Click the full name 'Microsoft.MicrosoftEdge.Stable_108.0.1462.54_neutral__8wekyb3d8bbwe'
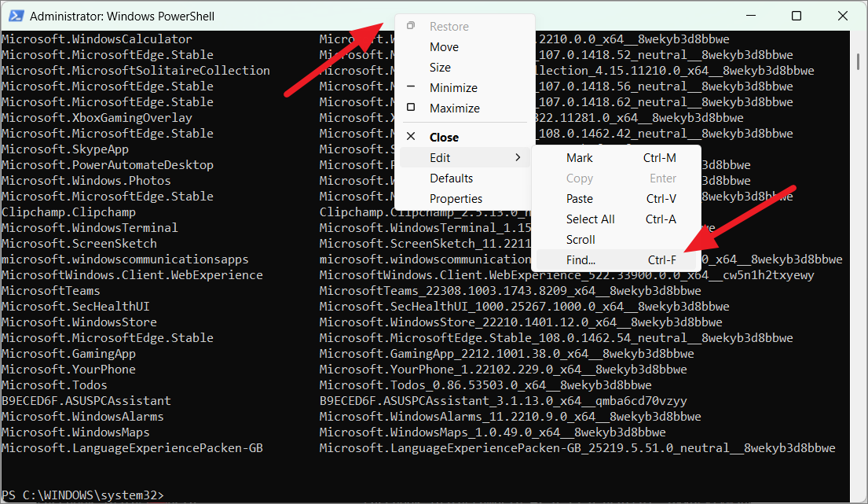This screenshot has width=868, height=504. coord(556,338)
